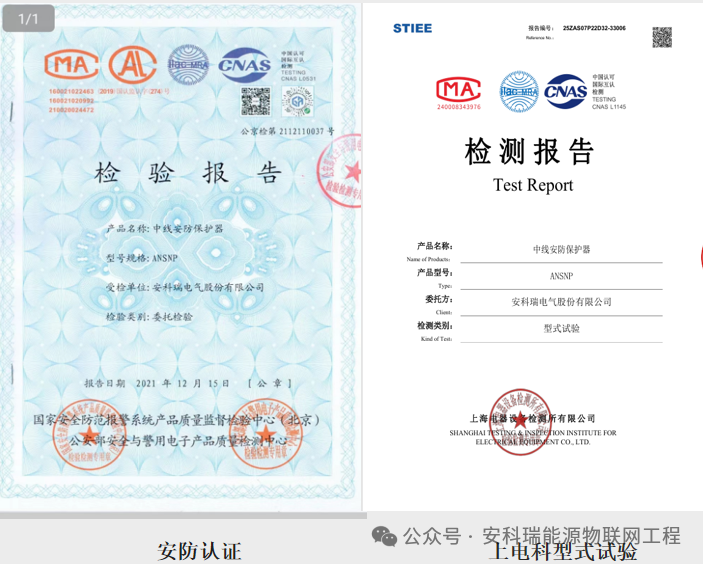
Task: Click the reference number 25ZAS07P22D32-33006
Action: pyautogui.click(x=594, y=29)
